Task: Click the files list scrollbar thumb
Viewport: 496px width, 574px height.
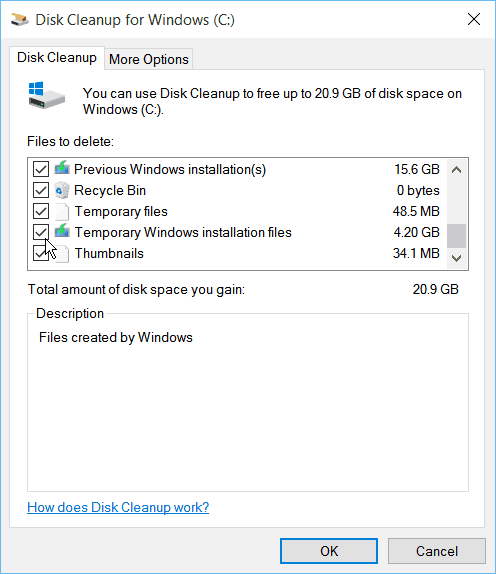Action: [x=456, y=236]
